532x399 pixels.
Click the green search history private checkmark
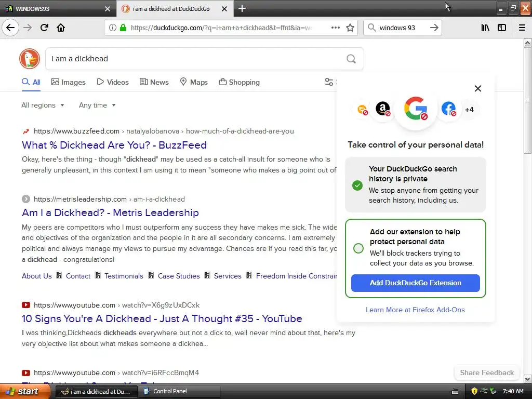click(x=357, y=185)
